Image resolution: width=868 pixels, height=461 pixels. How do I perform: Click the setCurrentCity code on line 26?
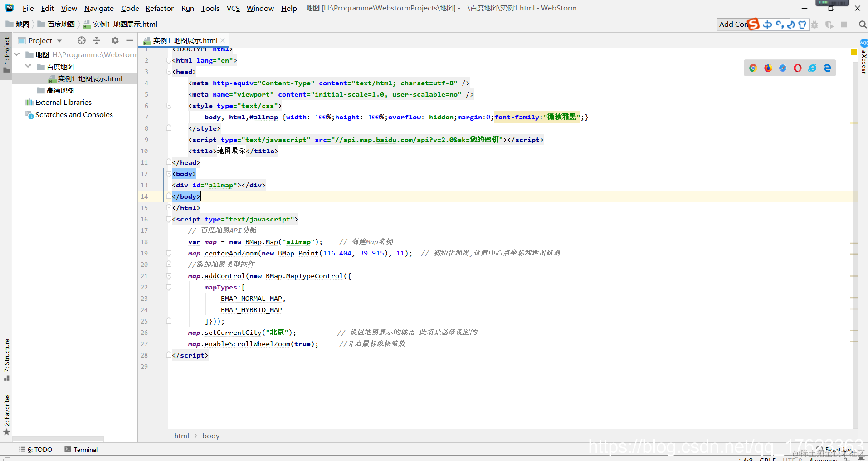pyautogui.click(x=233, y=333)
